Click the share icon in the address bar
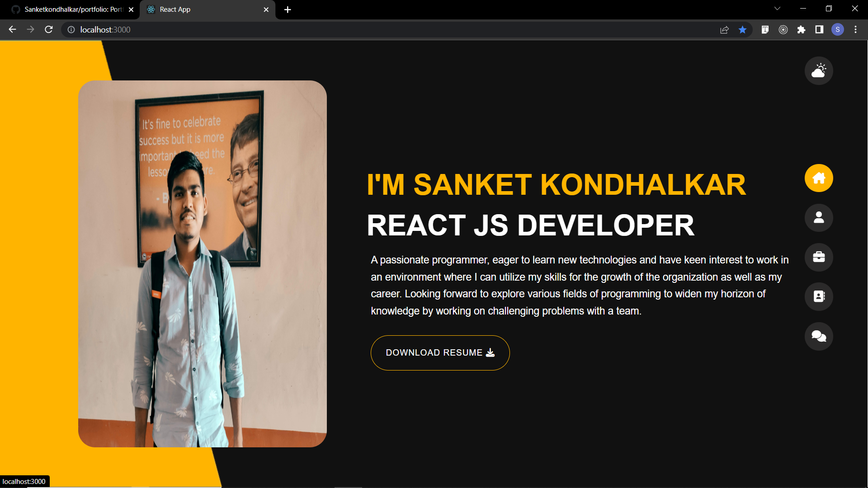The height and width of the screenshot is (488, 868). pos(724,29)
